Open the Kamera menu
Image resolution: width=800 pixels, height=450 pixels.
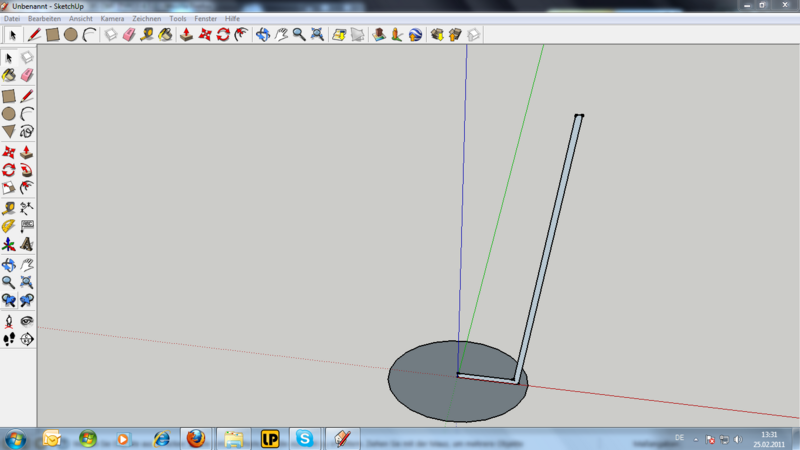click(x=112, y=18)
